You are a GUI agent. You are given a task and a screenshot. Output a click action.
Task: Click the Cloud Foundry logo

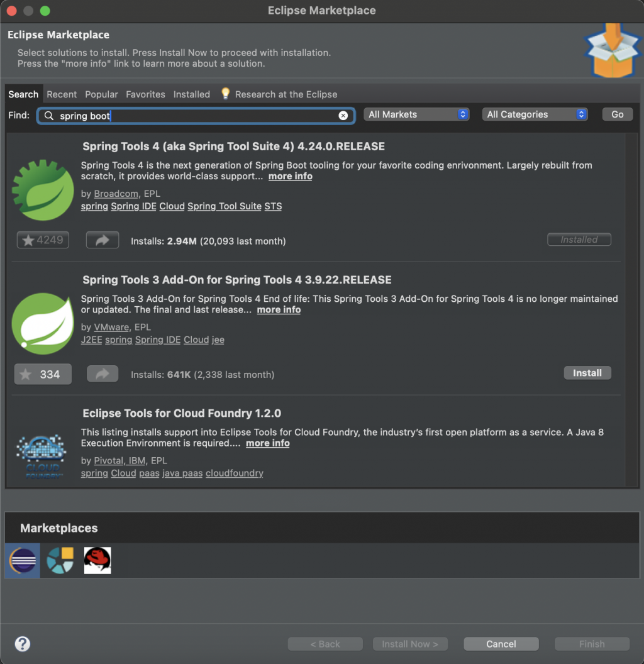(x=42, y=456)
